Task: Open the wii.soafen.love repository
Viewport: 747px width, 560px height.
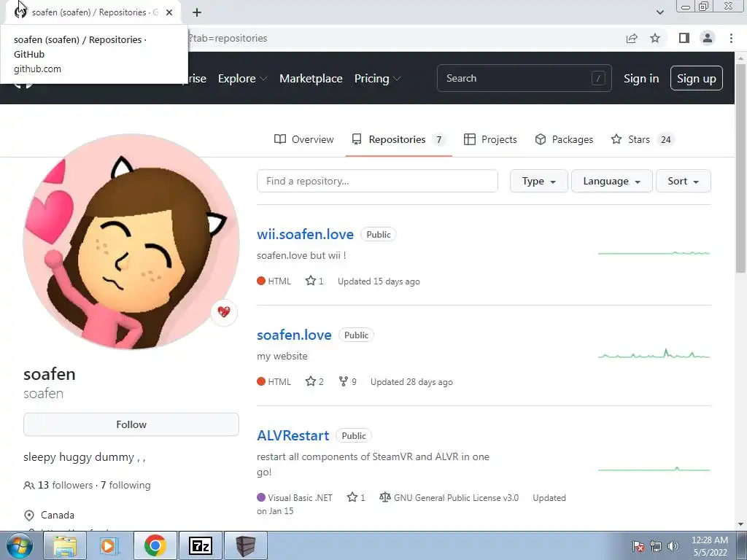Action: pos(306,234)
